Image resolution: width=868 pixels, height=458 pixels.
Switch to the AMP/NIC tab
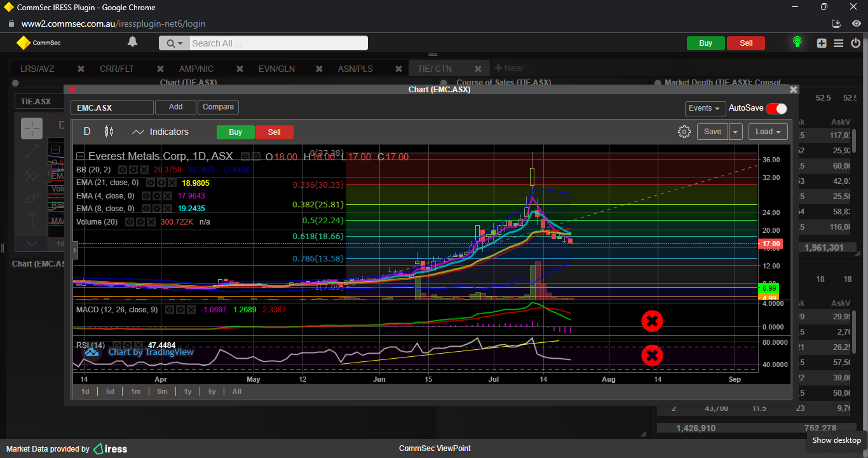pyautogui.click(x=196, y=69)
